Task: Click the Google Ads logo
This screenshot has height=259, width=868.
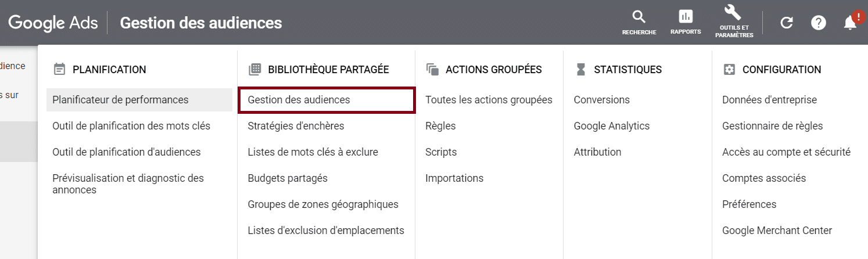Action: (53, 23)
